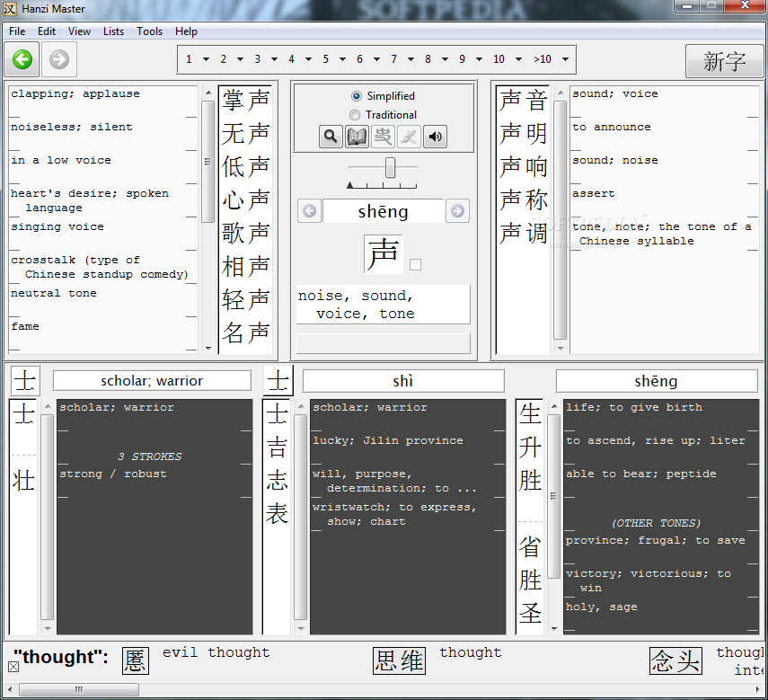Click 吉 in the phonetic character list
This screenshot has height=700, width=768.
coord(277,447)
